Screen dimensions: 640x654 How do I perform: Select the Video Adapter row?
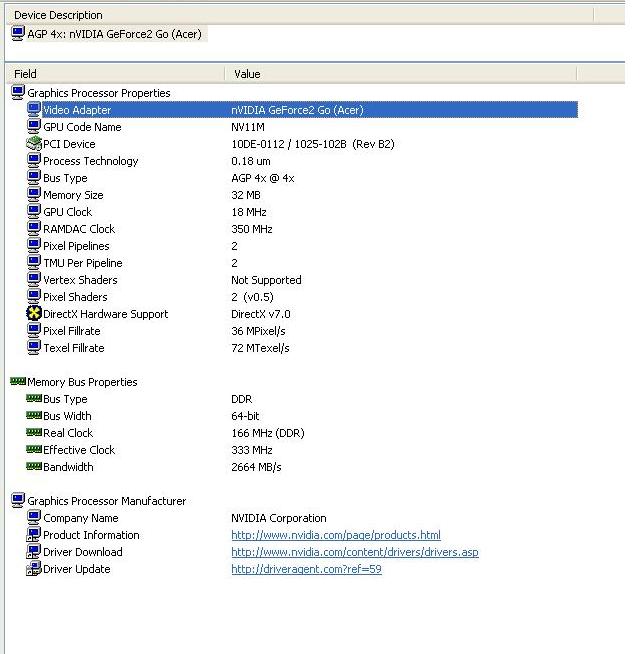[310, 110]
